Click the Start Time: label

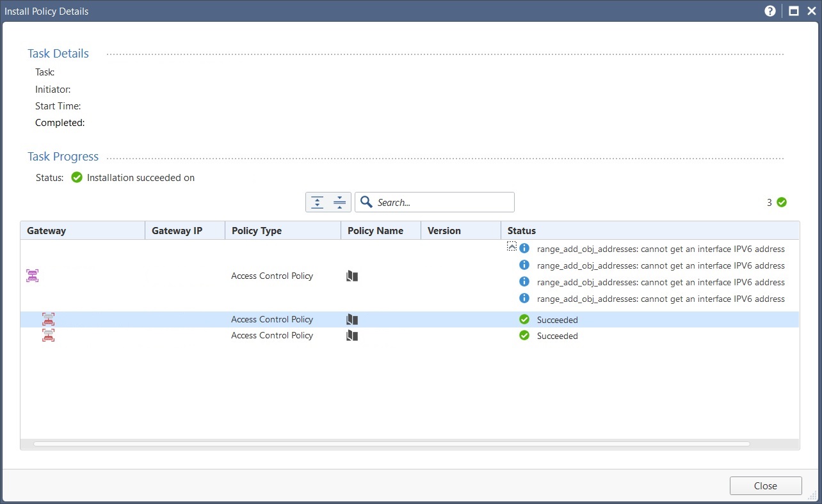click(x=58, y=106)
